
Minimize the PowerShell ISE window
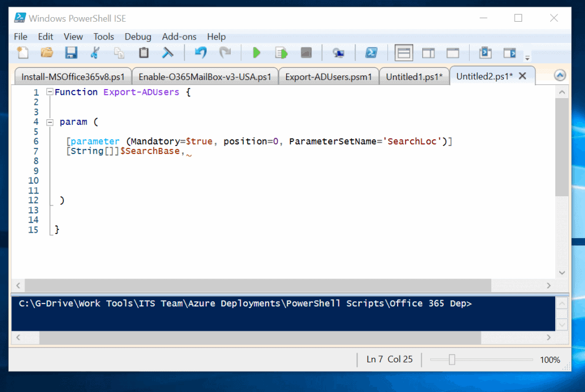coord(483,18)
